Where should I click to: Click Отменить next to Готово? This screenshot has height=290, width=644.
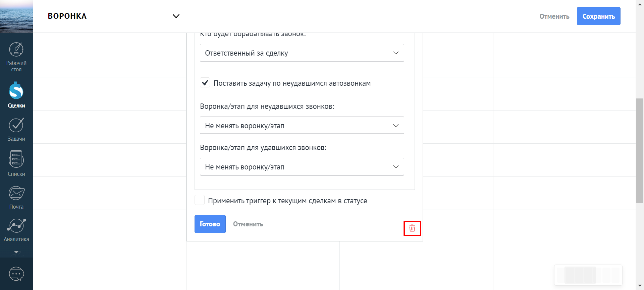(248, 224)
